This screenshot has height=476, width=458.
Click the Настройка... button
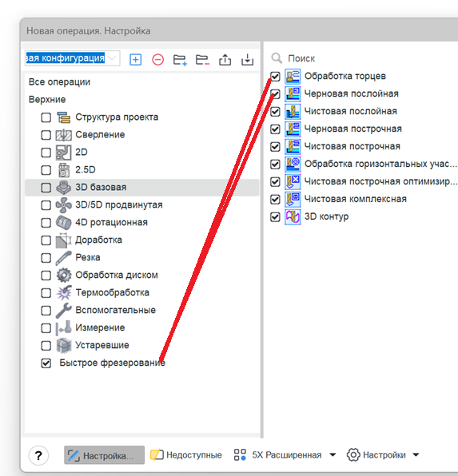pos(104,455)
